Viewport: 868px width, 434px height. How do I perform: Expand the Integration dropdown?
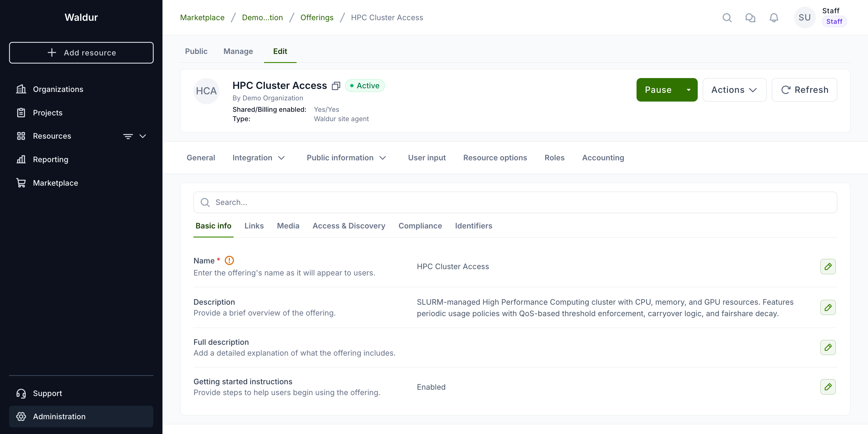click(259, 158)
